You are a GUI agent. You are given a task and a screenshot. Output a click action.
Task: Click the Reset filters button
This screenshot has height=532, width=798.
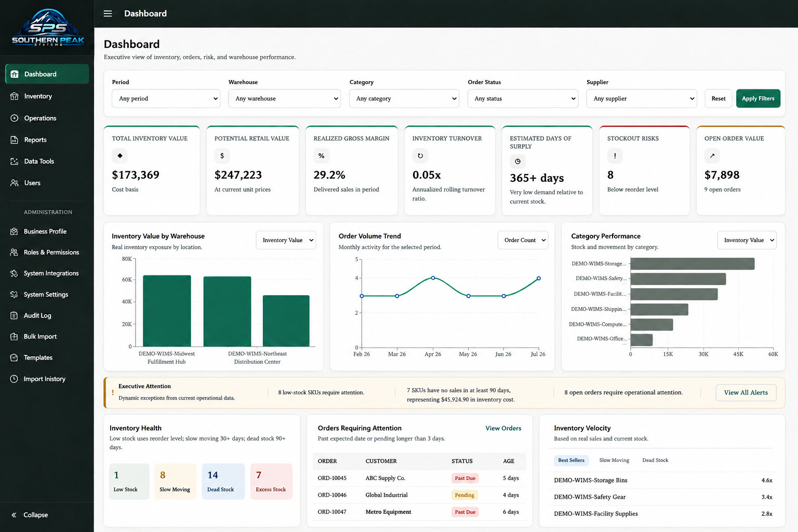[x=719, y=99]
